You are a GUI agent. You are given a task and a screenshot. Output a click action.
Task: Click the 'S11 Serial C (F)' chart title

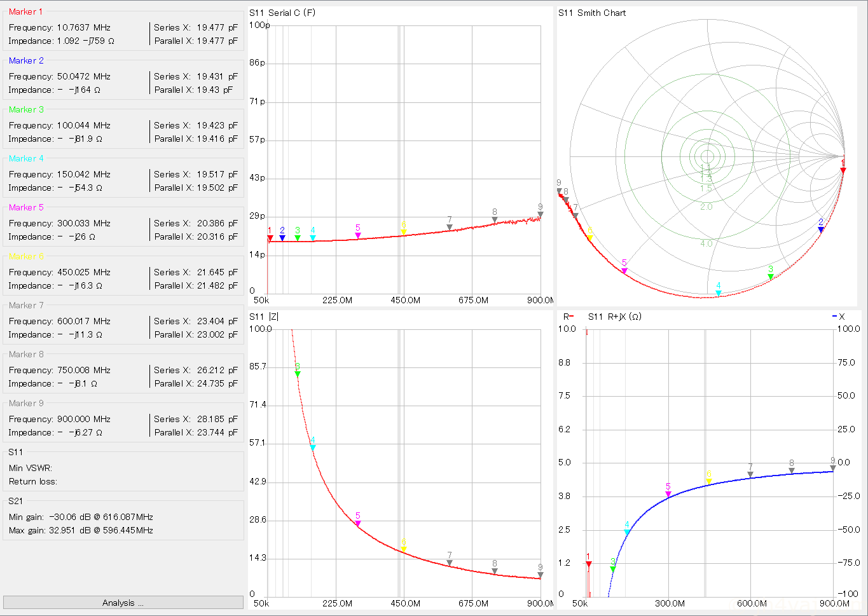(x=282, y=13)
